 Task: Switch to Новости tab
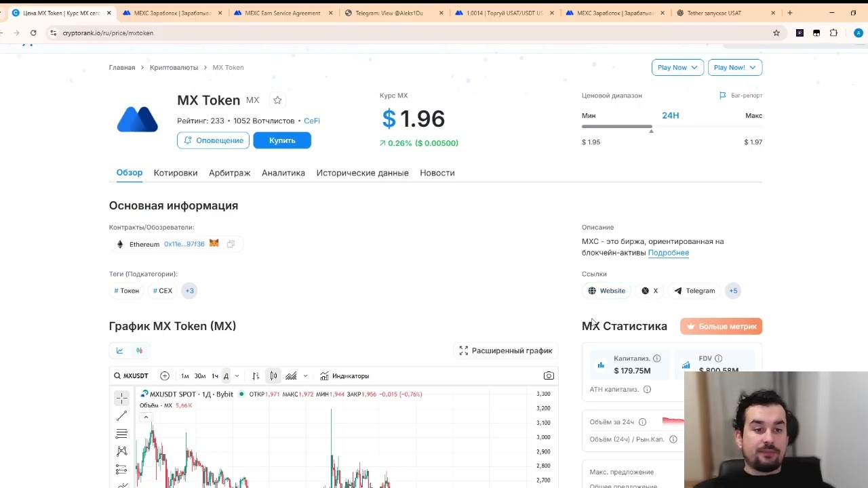coord(437,173)
